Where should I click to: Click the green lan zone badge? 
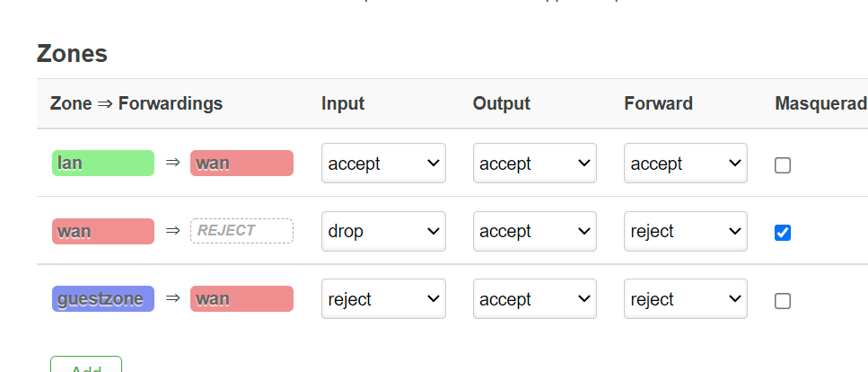tap(103, 163)
